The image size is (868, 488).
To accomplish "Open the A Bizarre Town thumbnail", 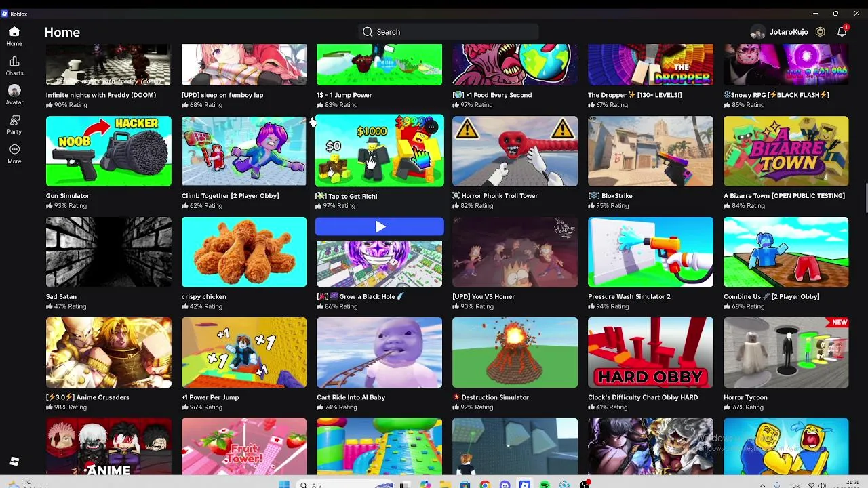I will (x=786, y=151).
